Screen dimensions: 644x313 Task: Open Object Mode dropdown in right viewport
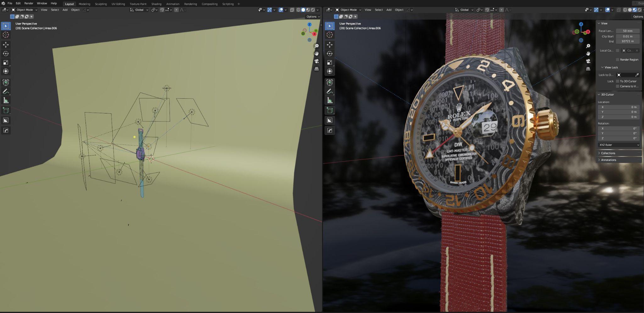coord(348,10)
